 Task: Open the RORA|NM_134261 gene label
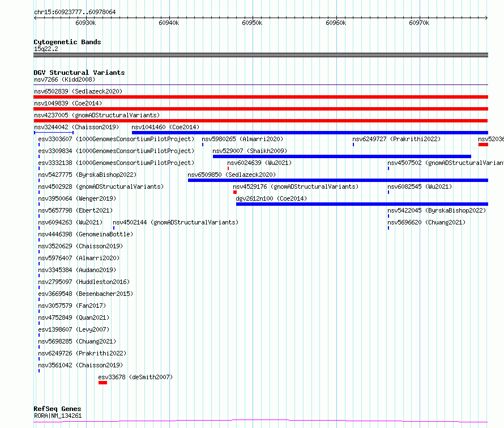pyautogui.click(x=58, y=416)
